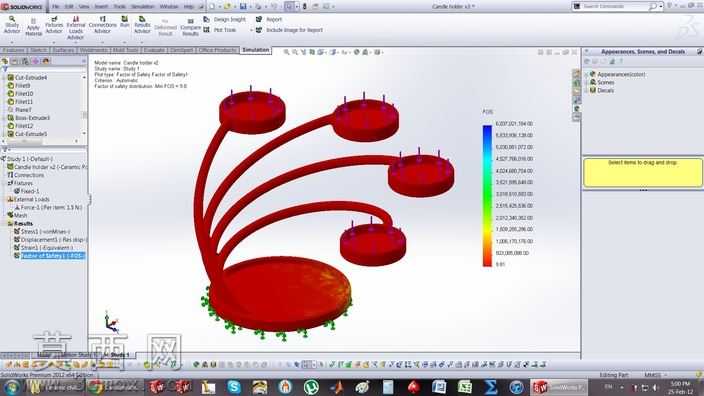Select External Loads folder
The width and height of the screenshot is (704, 396).
pyautogui.click(x=28, y=199)
